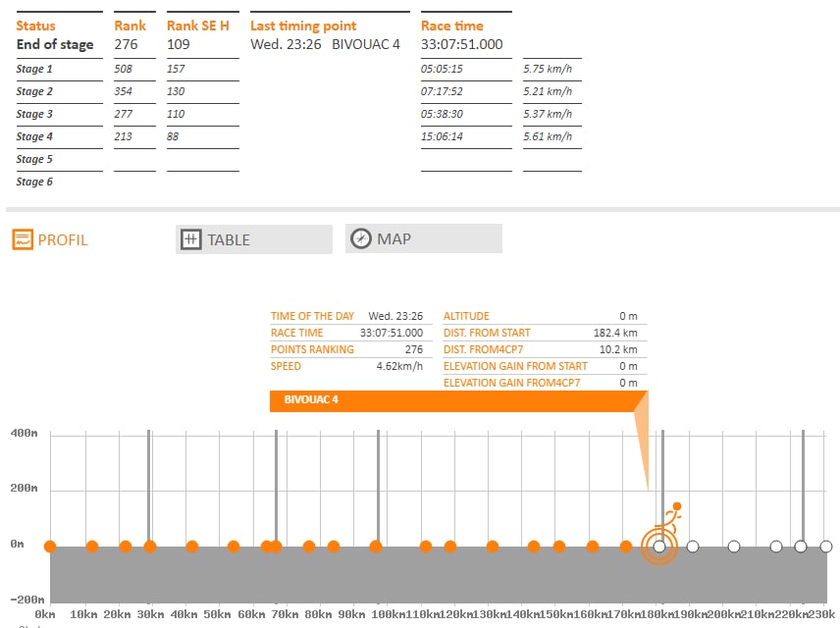Click the first white checkpoint after Bivouac 4

coord(693,547)
